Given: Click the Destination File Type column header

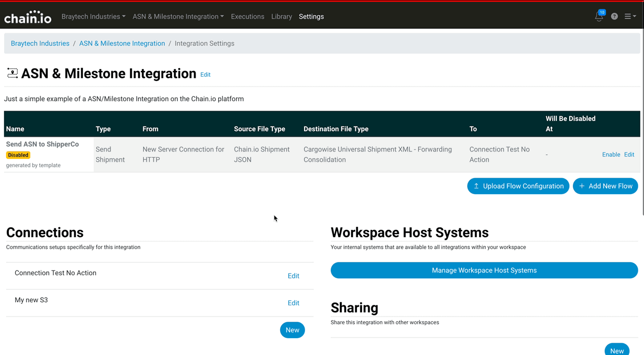Looking at the screenshot, I should (x=336, y=129).
